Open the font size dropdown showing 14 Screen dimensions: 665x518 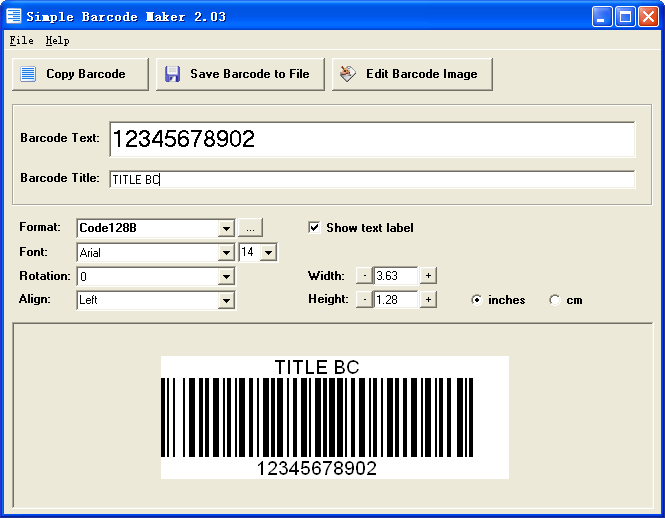[268, 253]
